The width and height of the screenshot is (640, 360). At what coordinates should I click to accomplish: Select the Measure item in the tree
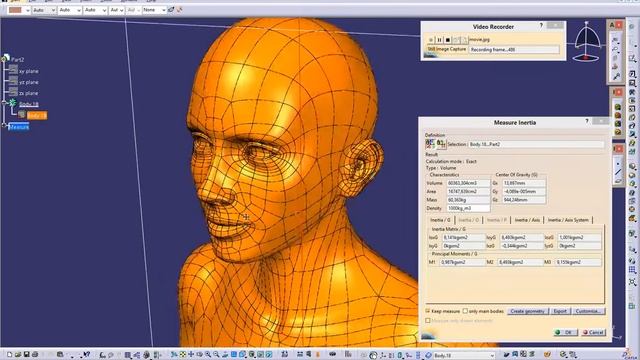[x=19, y=127]
